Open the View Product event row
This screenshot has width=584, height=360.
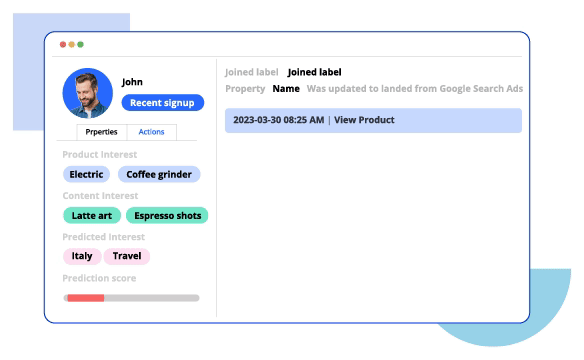373,120
